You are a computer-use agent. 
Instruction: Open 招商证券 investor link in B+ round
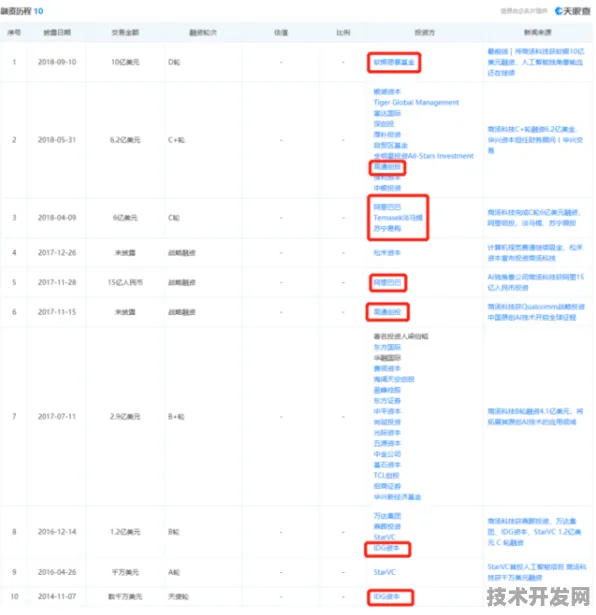(387, 486)
